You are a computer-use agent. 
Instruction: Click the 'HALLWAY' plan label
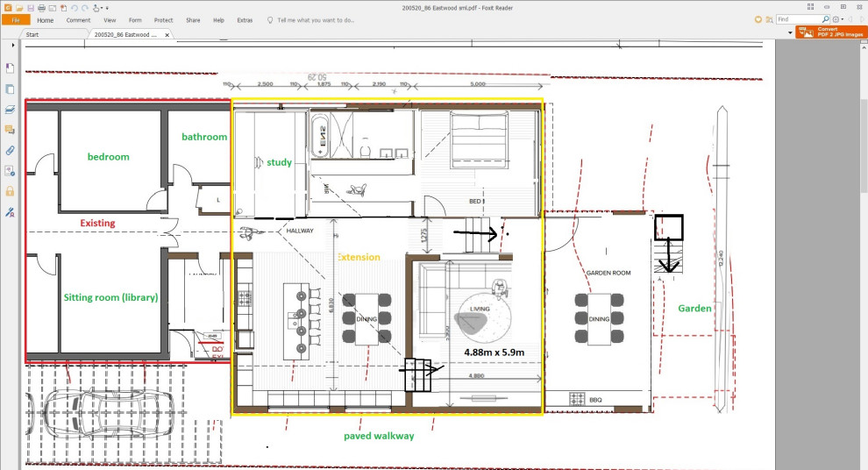pos(300,231)
